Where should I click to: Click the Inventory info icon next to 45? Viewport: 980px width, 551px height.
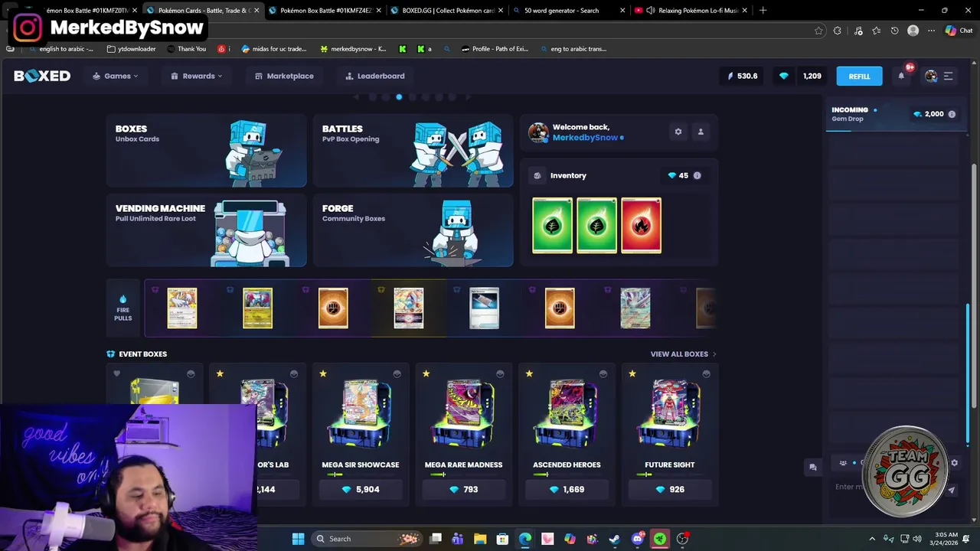(x=697, y=175)
